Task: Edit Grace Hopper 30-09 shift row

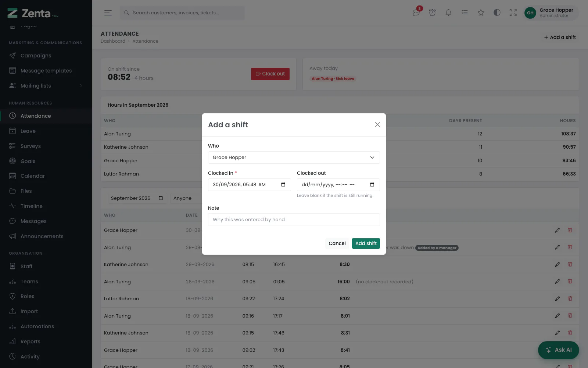Action: coord(557,230)
